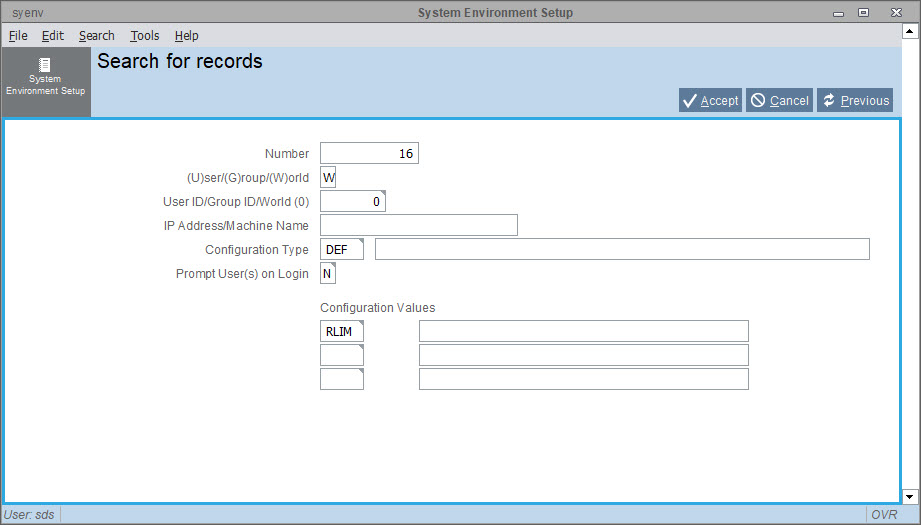The image size is (921, 525).
Task: Open the Search menu
Action: point(97,36)
